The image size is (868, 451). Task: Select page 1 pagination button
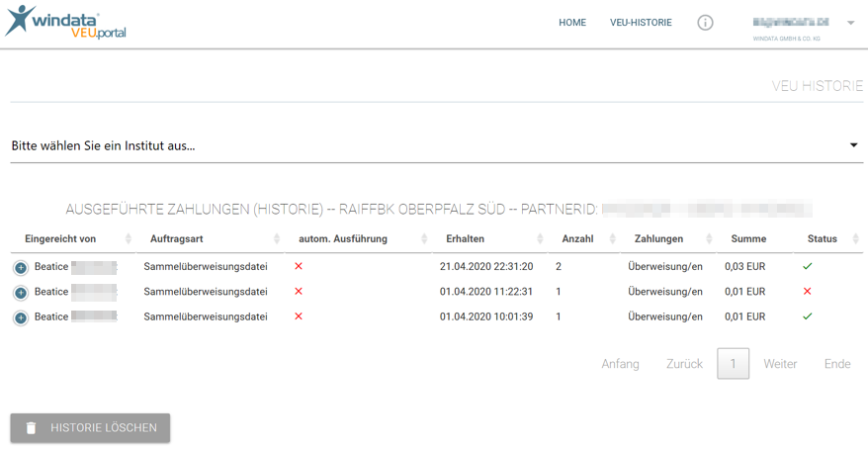pyautogui.click(x=733, y=363)
